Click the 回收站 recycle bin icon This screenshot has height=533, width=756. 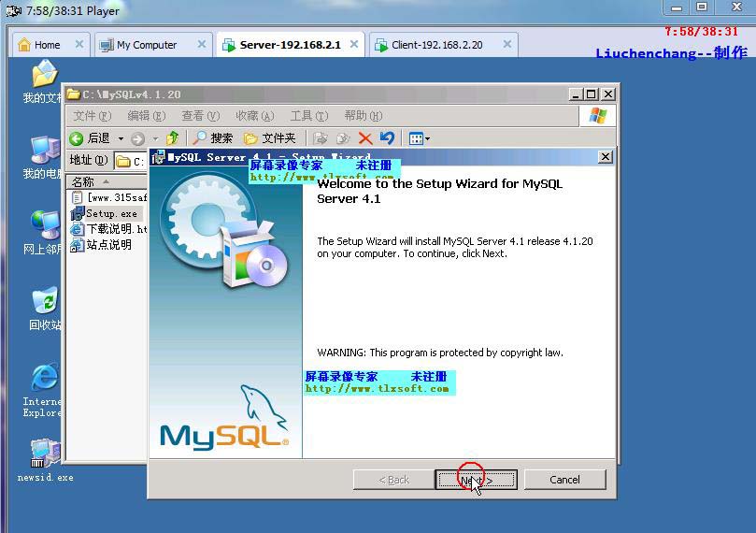pyautogui.click(x=45, y=309)
